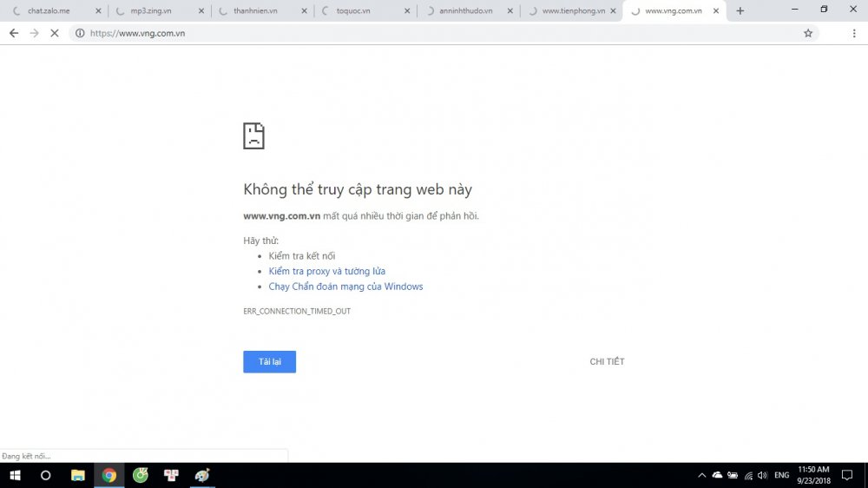
Task: Click the browser back arrow
Action: pos(14,33)
